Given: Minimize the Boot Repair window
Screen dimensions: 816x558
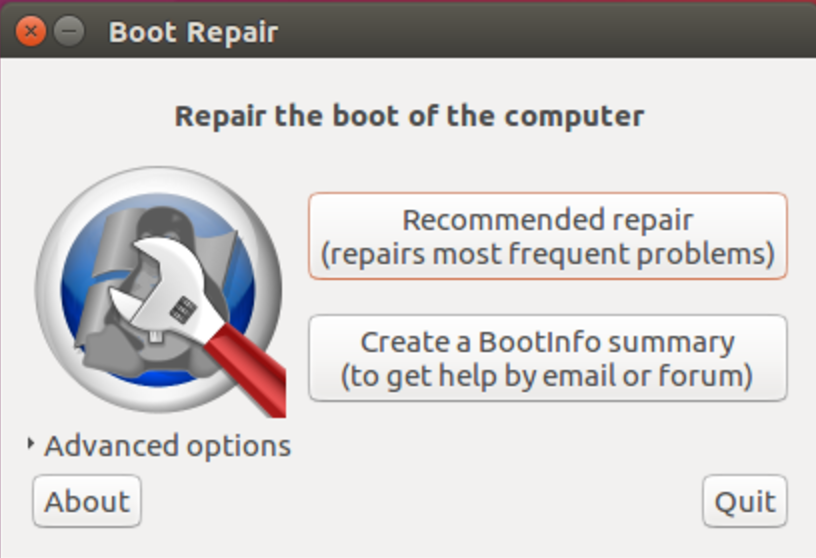Looking at the screenshot, I should [x=69, y=31].
